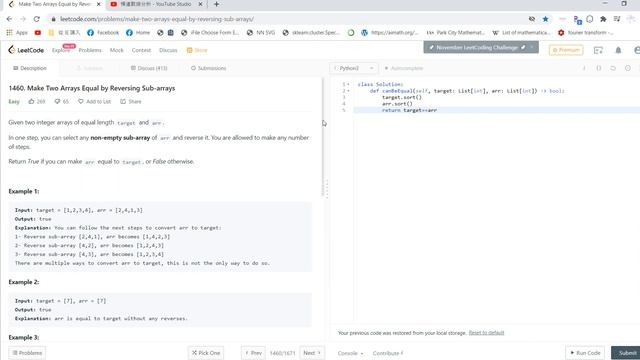
Task: Switch to the YouTube Studio browser tab
Action: pyautogui.click(x=157, y=4)
